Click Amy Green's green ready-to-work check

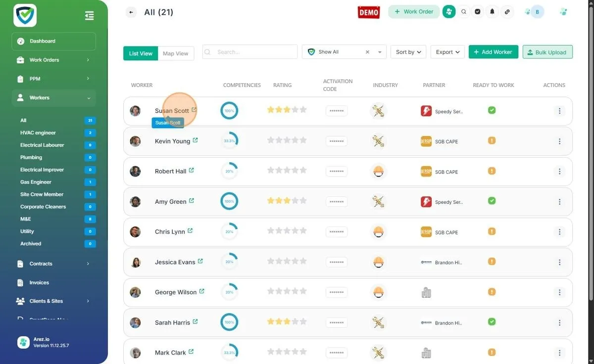tap(492, 201)
